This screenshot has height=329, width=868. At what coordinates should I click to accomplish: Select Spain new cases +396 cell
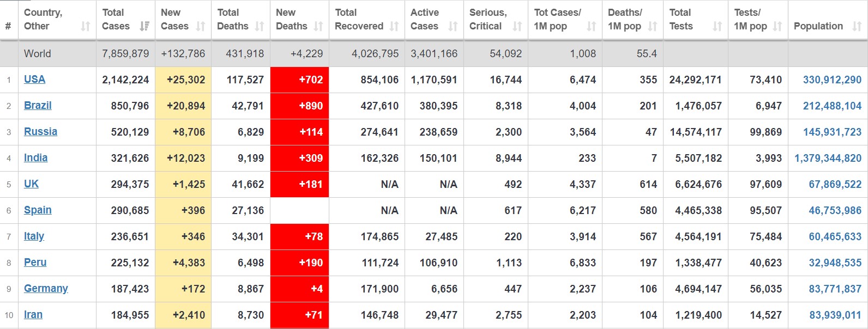[x=183, y=210]
